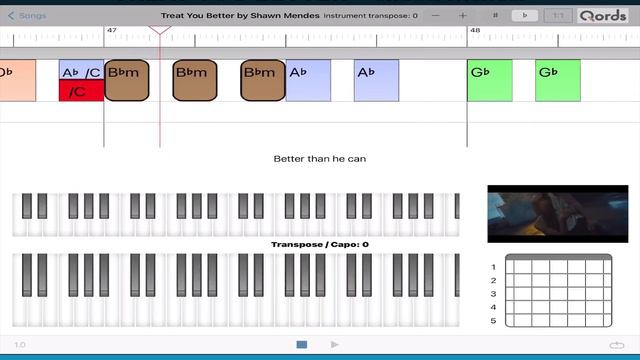Click the song title 'Treat You Better by Shawn Mendes'
Viewport: 640px width, 360px height.
click(x=240, y=16)
